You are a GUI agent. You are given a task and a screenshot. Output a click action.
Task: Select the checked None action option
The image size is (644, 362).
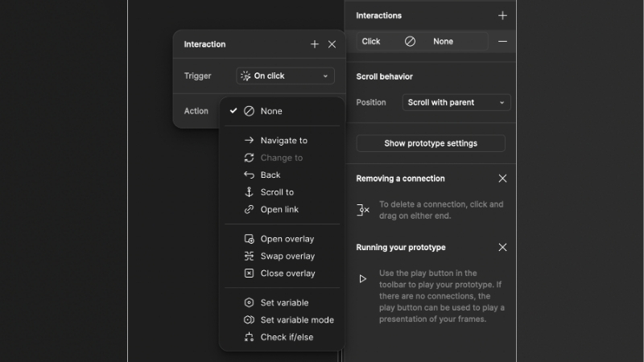point(271,111)
